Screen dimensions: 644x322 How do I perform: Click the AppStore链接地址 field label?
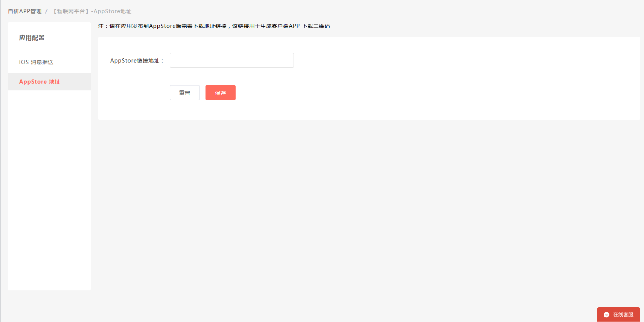pos(137,61)
